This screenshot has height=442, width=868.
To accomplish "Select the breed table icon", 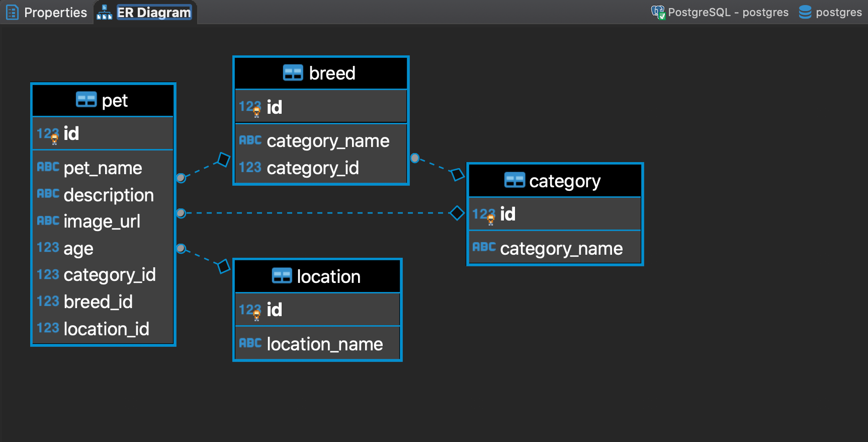I will point(293,73).
